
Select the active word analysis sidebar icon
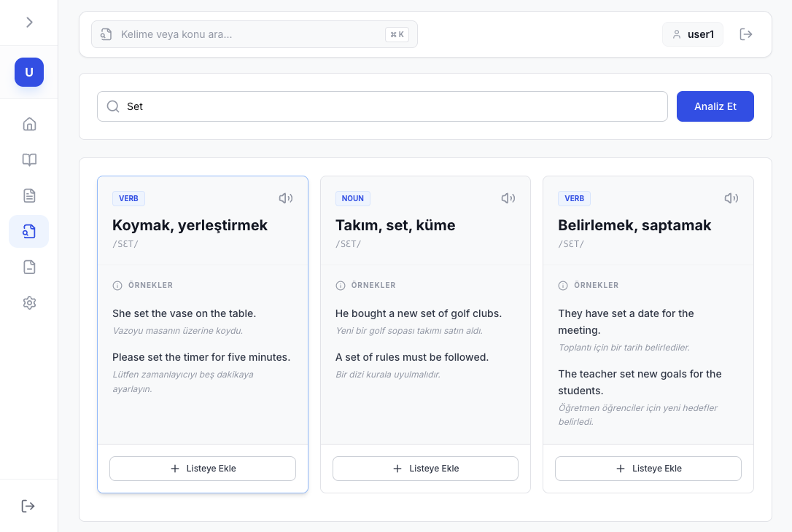click(29, 232)
